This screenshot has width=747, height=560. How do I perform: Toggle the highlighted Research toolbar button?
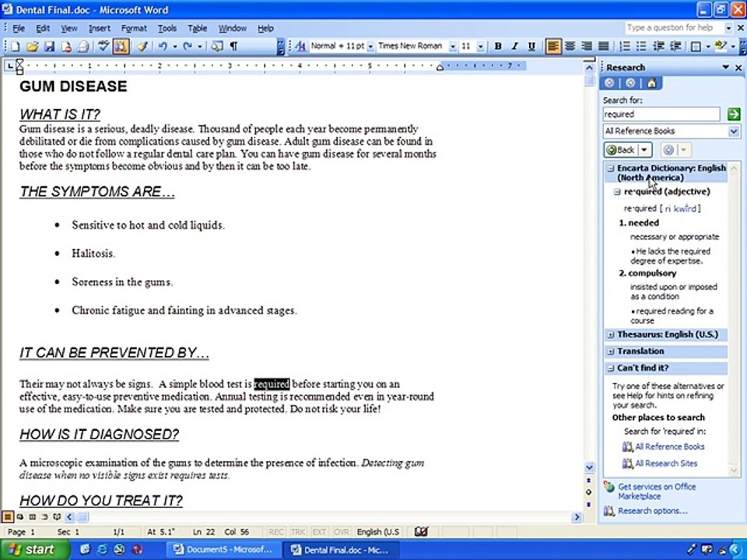click(x=121, y=46)
